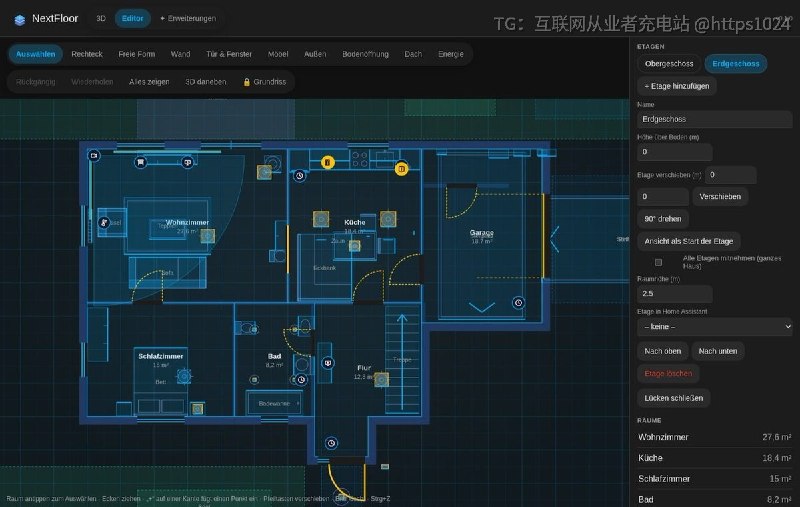Click the yellow device icon beside the stove

[x=328, y=162]
